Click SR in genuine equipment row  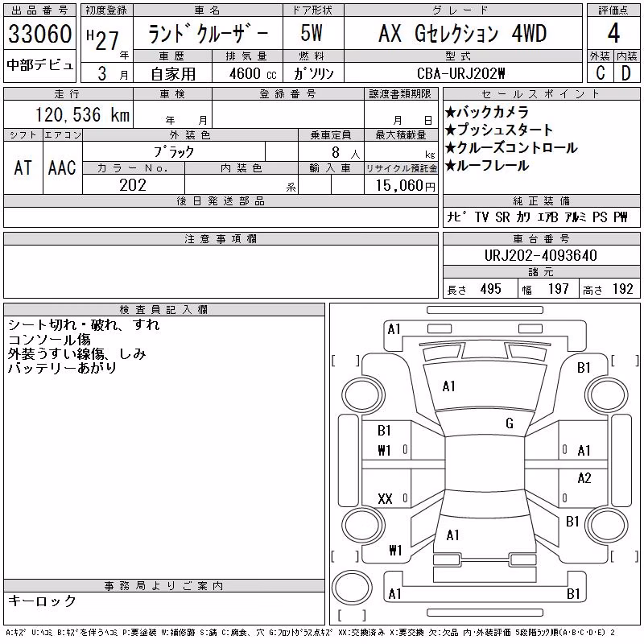[502, 217]
